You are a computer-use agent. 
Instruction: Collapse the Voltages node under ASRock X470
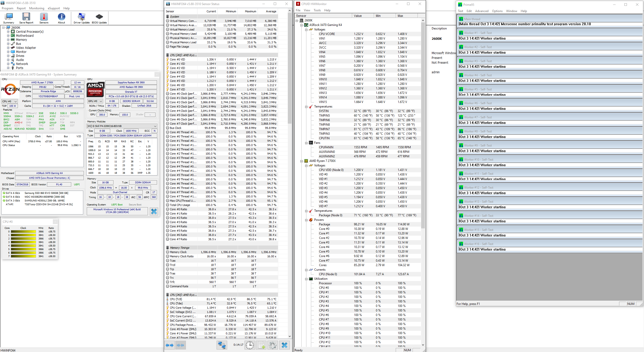(x=306, y=29)
